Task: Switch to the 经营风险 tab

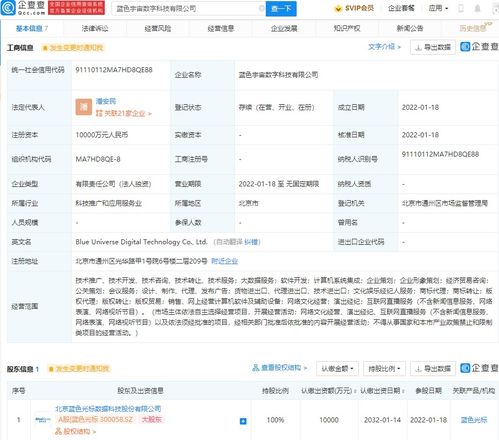Action: coord(158,29)
